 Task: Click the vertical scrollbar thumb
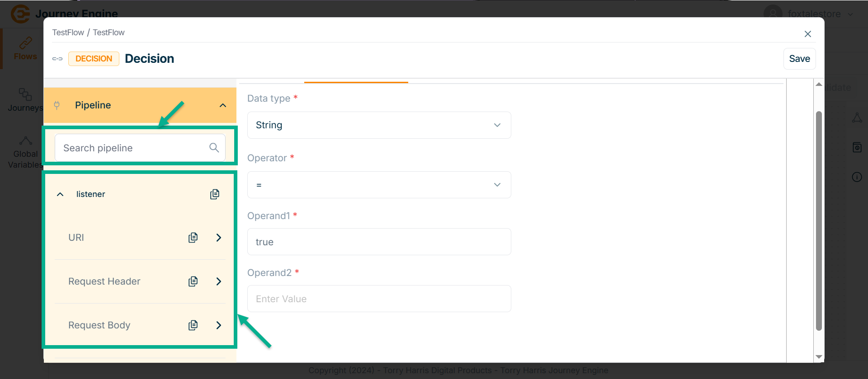click(x=818, y=221)
